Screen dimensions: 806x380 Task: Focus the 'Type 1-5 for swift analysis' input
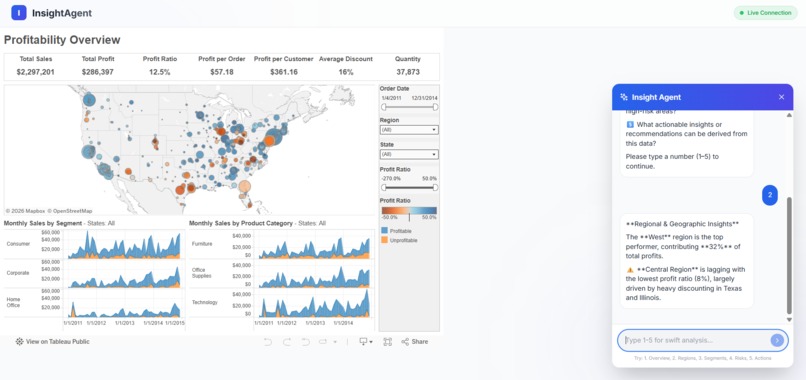pyautogui.click(x=702, y=340)
